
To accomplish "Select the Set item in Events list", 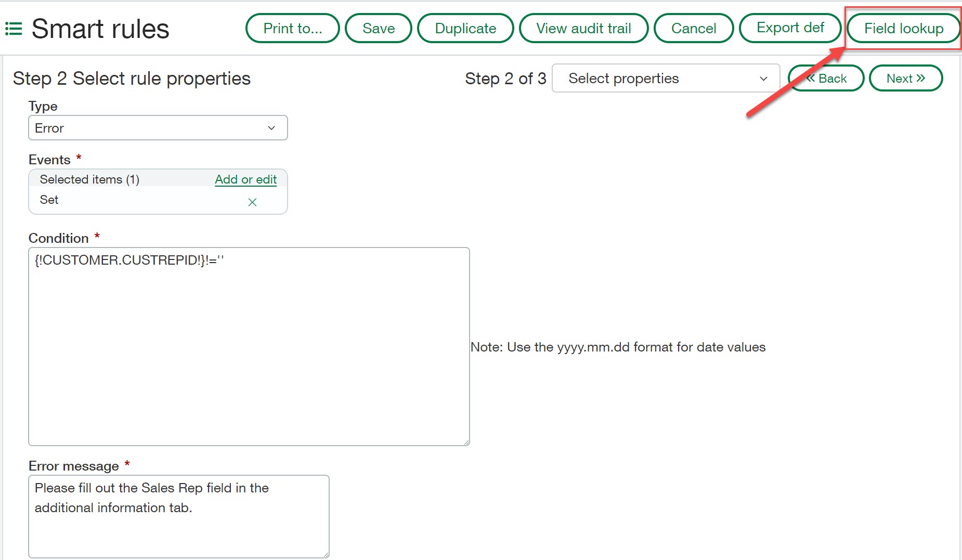I will [49, 200].
